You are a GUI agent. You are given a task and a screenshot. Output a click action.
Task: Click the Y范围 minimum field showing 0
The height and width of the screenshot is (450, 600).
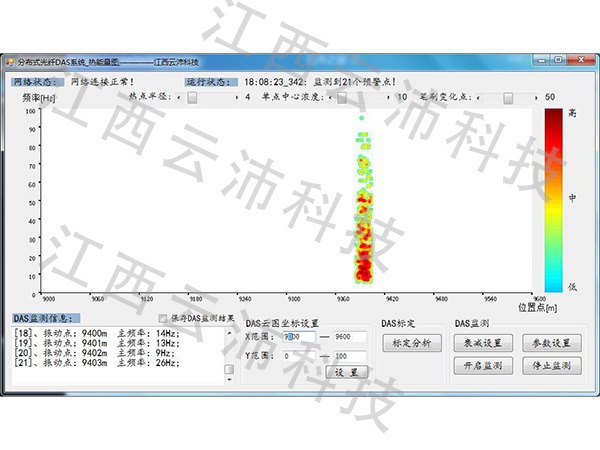pyautogui.click(x=299, y=356)
